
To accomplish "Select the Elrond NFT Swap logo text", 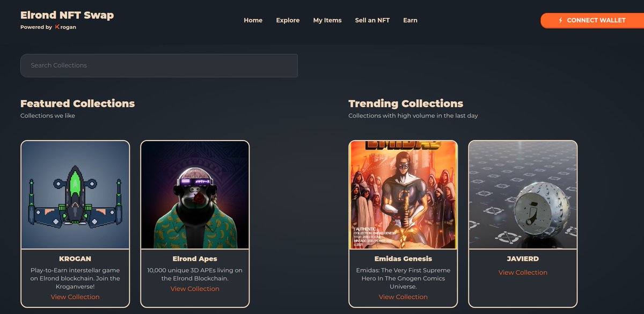I will point(67,14).
